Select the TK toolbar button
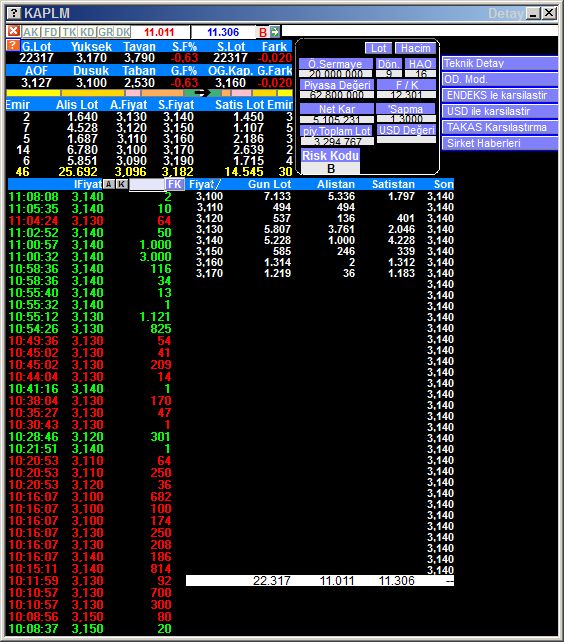564x642 pixels. (x=69, y=32)
